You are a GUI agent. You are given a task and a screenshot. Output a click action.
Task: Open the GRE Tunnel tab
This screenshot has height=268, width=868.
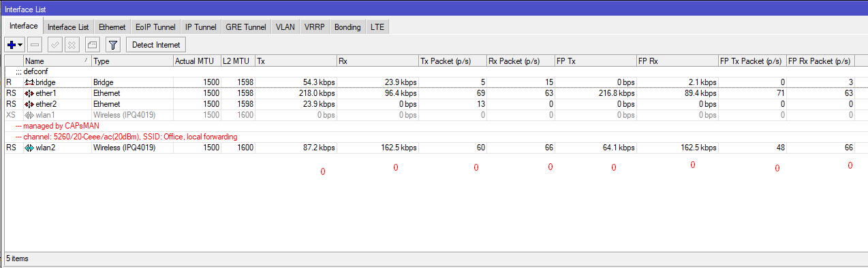[x=245, y=27]
